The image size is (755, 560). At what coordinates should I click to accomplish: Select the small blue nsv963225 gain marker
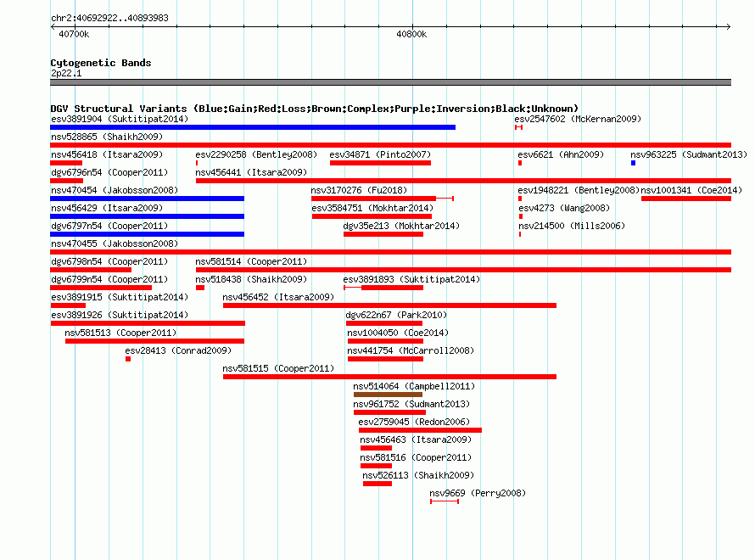point(633,163)
